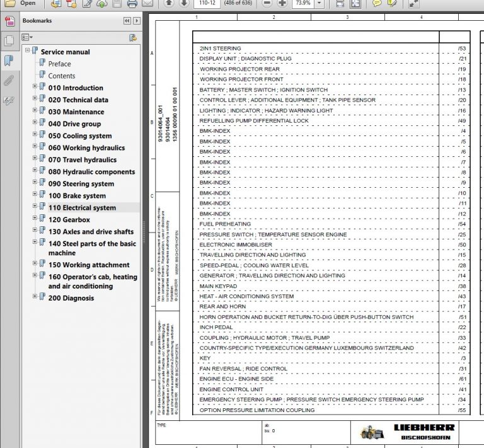Click 'INCH PEDAL' row text
The height and width of the screenshot is (448, 484).
[216, 328]
